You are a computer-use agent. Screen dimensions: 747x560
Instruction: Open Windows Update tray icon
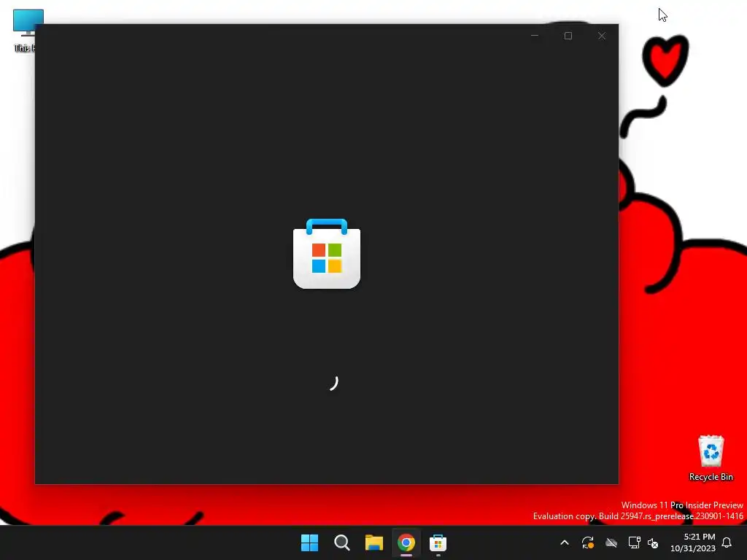click(x=588, y=542)
